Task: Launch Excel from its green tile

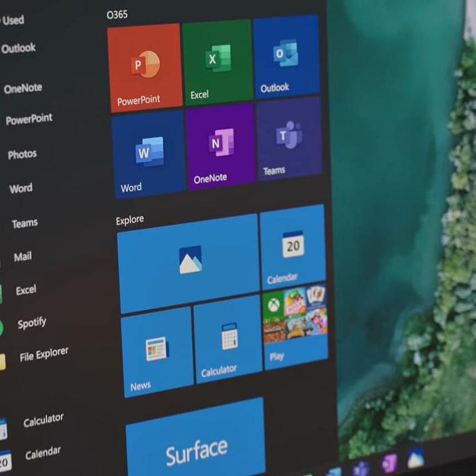Action: click(217, 62)
